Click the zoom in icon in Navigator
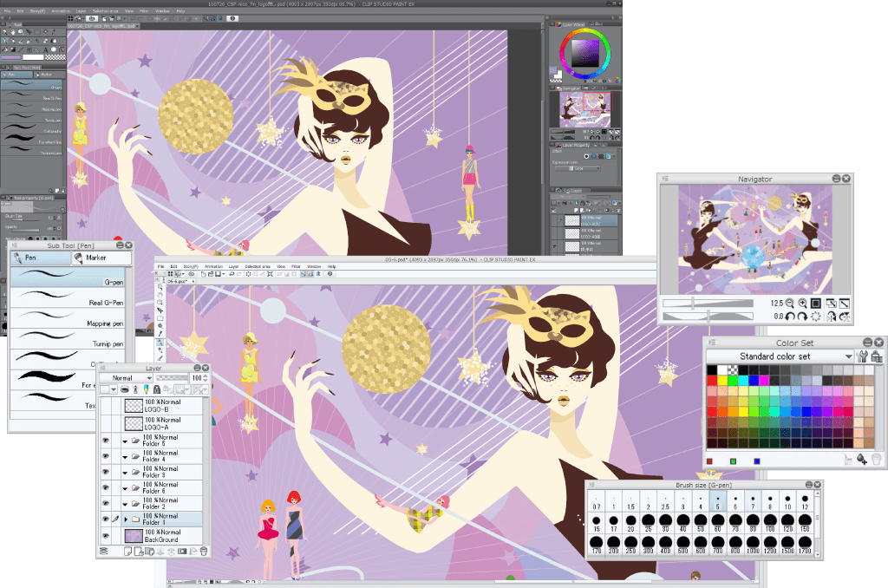Image resolution: width=888 pixels, height=588 pixels. click(803, 304)
